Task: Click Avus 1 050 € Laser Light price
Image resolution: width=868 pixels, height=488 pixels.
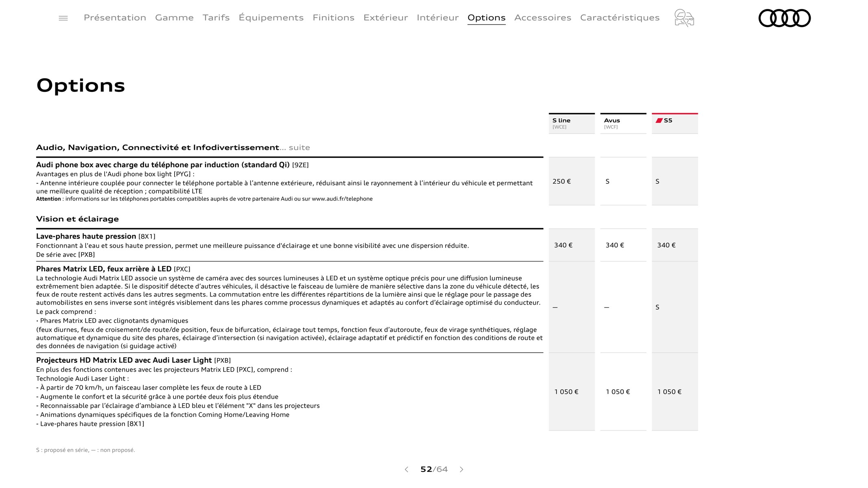Action: click(623, 392)
